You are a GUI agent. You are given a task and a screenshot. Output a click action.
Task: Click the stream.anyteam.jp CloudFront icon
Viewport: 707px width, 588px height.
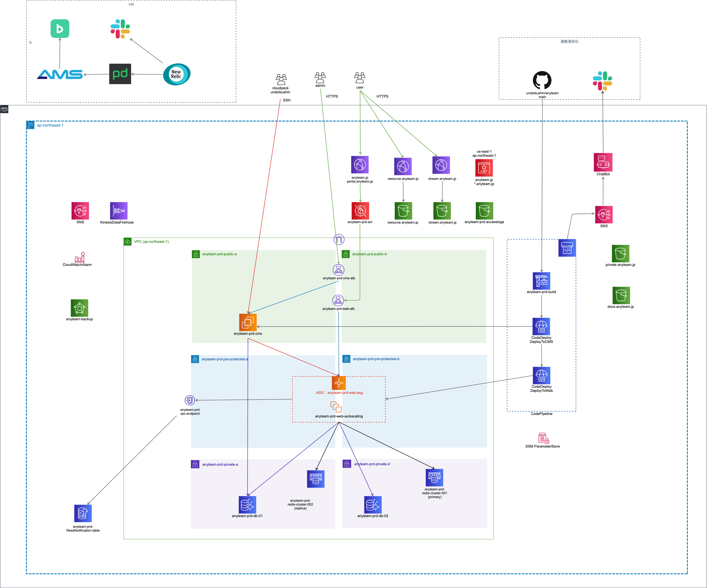tap(441, 165)
